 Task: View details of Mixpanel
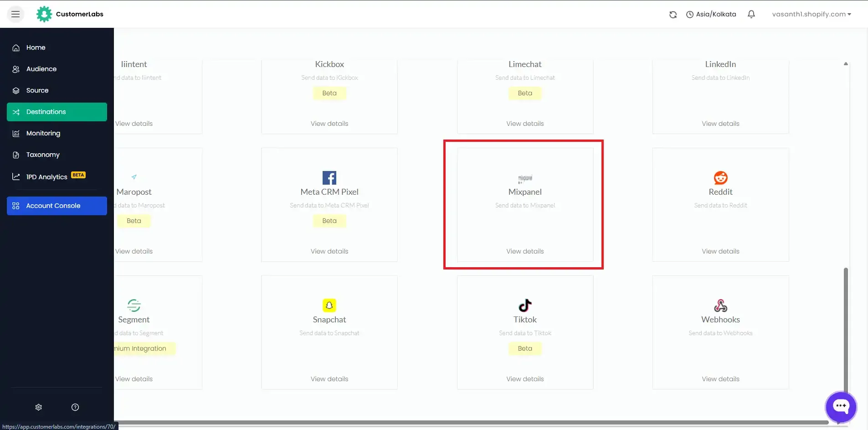(525, 251)
